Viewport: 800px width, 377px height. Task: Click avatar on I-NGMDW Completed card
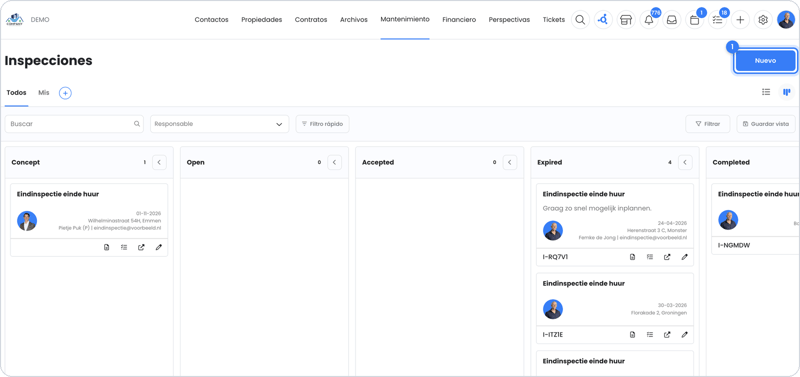(728, 220)
